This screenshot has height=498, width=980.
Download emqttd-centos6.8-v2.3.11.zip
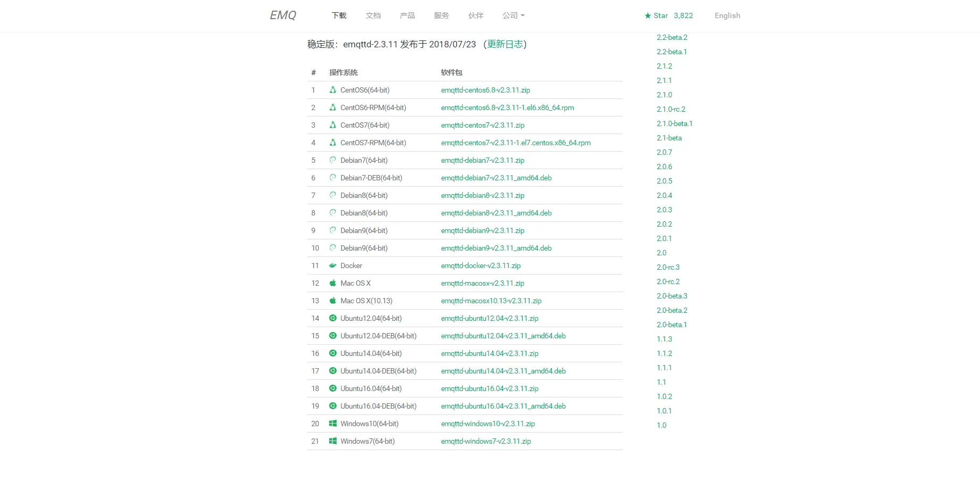pyautogui.click(x=485, y=90)
